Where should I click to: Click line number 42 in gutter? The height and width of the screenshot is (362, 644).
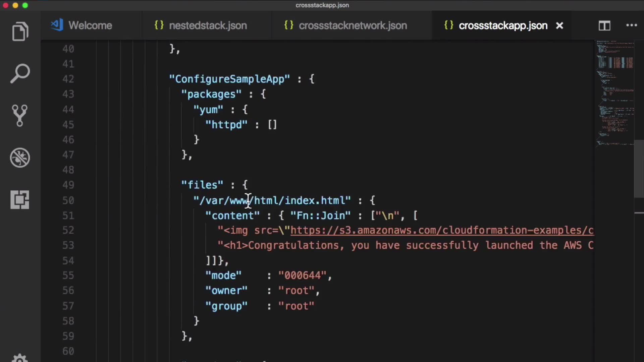68,79
